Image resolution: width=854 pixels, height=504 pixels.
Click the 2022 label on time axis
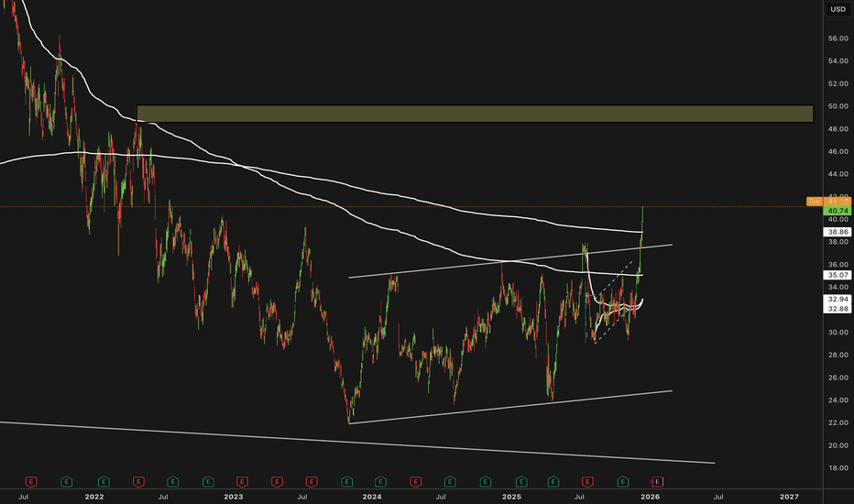tap(94, 497)
